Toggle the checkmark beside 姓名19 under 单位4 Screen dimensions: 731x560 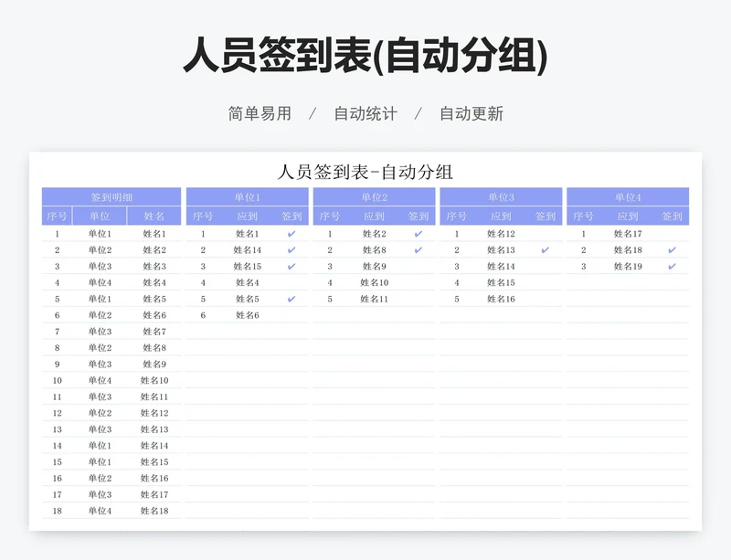tap(672, 266)
